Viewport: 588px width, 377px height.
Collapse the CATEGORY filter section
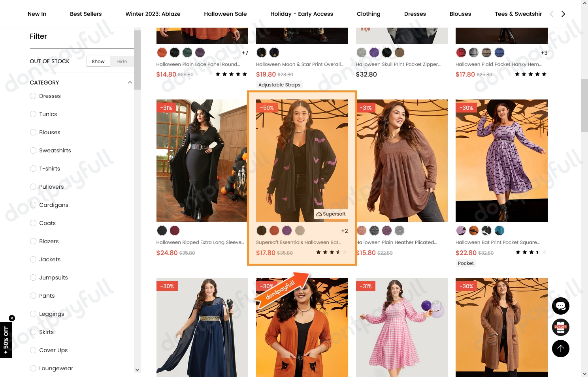coord(130,83)
